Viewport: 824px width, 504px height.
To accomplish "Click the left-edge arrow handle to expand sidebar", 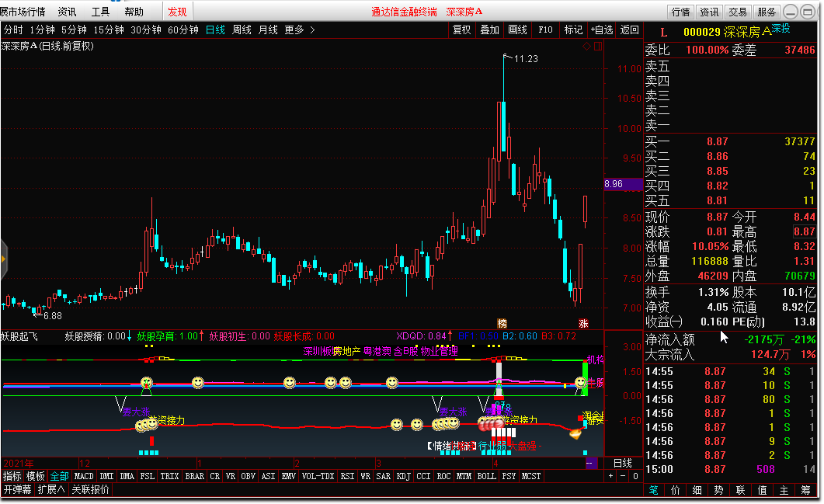I will pyautogui.click(x=4, y=259).
